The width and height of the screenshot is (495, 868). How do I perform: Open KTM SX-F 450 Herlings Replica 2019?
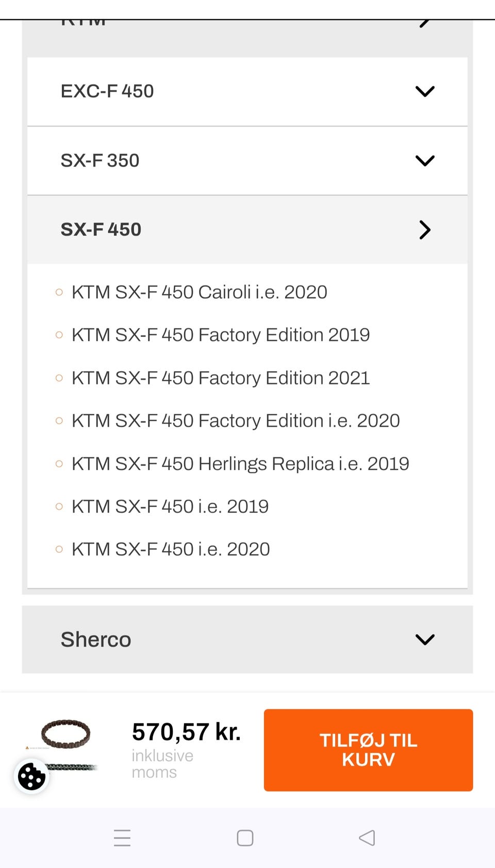pyautogui.click(x=240, y=463)
